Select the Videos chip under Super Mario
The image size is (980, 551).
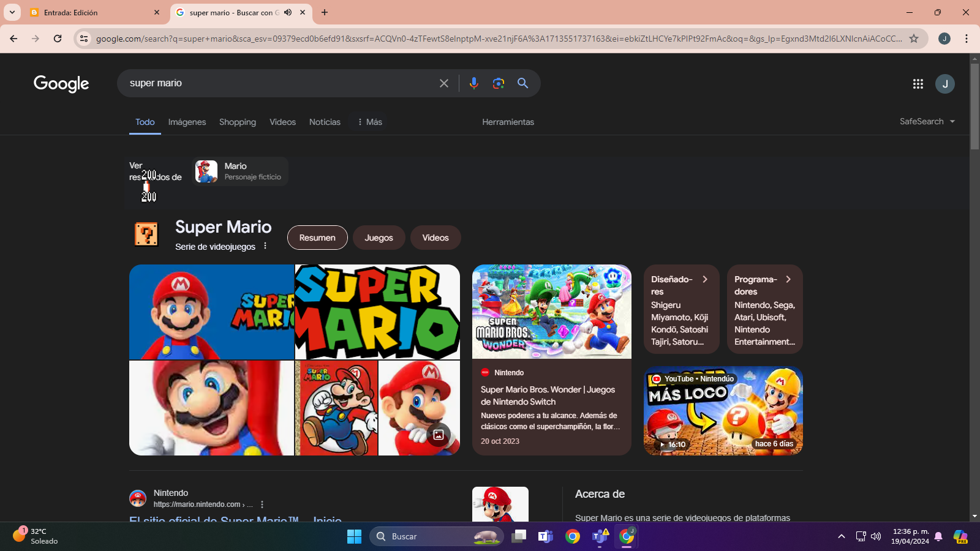click(435, 238)
